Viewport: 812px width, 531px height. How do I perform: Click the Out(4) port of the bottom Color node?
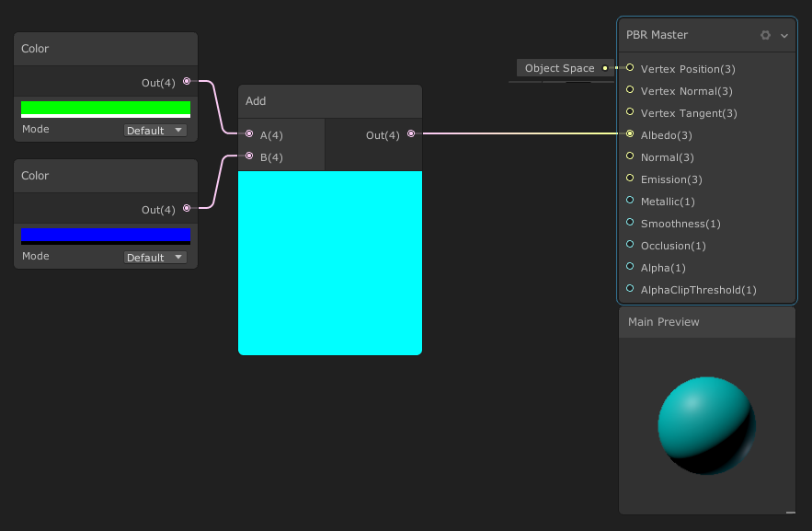tap(187, 209)
